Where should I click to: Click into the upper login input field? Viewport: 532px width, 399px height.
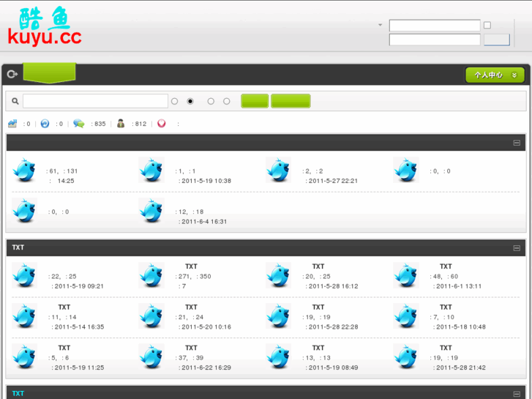pos(435,26)
